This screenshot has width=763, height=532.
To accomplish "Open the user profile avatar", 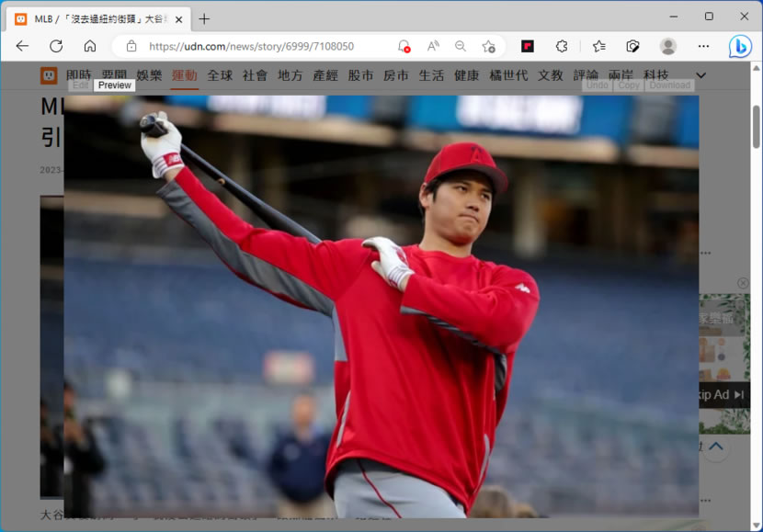I will pyautogui.click(x=668, y=46).
